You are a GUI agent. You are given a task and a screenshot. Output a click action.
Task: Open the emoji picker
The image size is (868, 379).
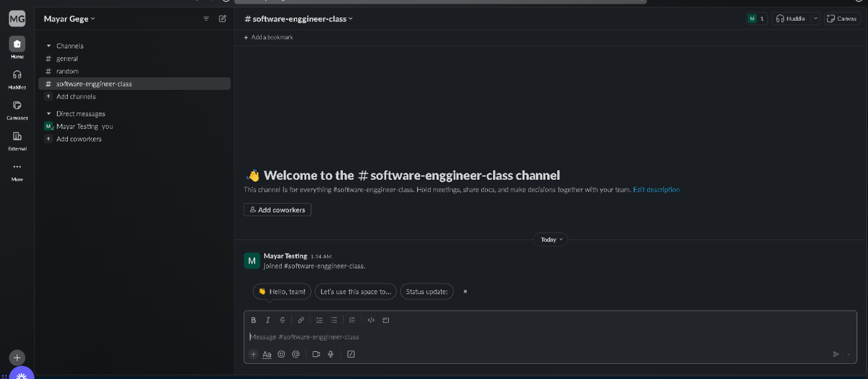coord(281,354)
